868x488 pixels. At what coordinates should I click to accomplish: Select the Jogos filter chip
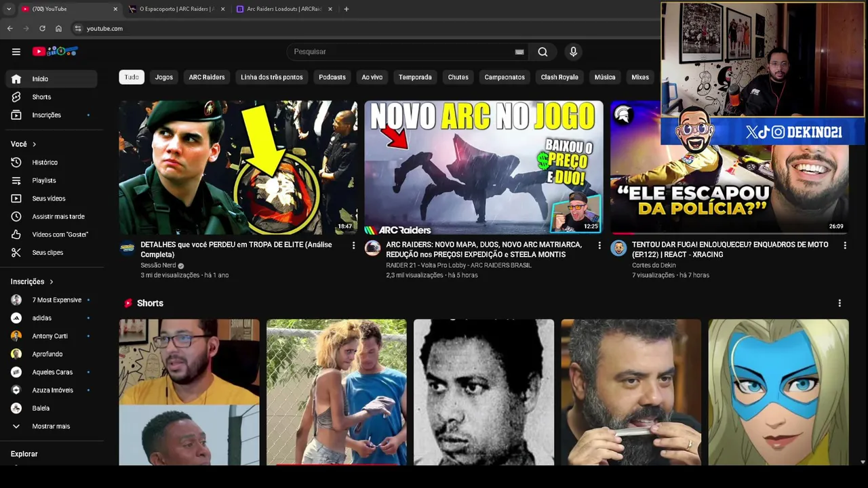click(x=164, y=77)
